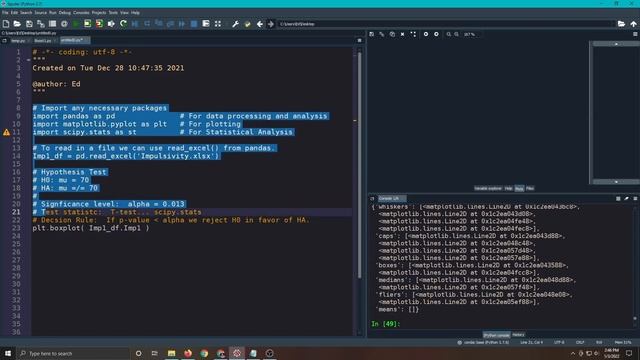Click the Browse working directory folder icon

coord(621,24)
